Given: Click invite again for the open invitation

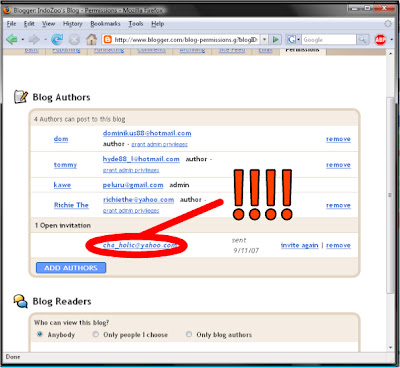Looking at the screenshot, I should [x=300, y=245].
